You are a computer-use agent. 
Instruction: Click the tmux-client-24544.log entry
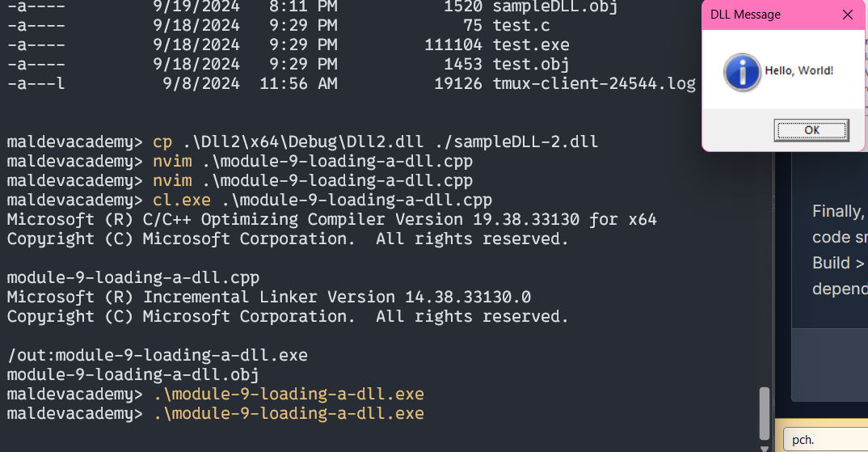click(x=593, y=83)
